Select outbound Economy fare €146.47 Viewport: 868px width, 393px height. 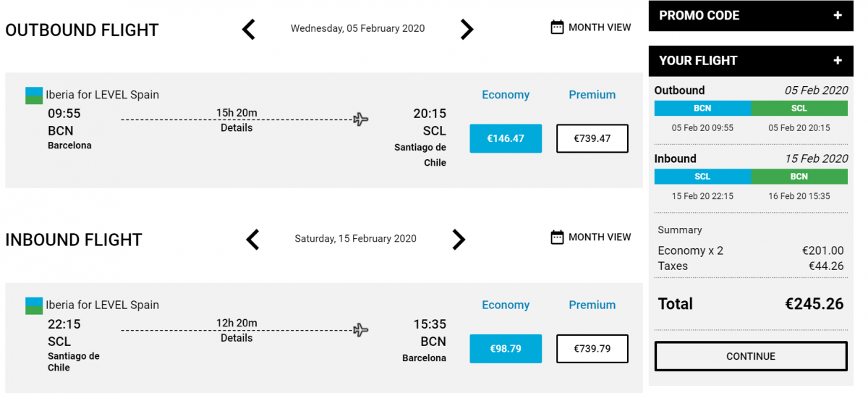coord(506,138)
